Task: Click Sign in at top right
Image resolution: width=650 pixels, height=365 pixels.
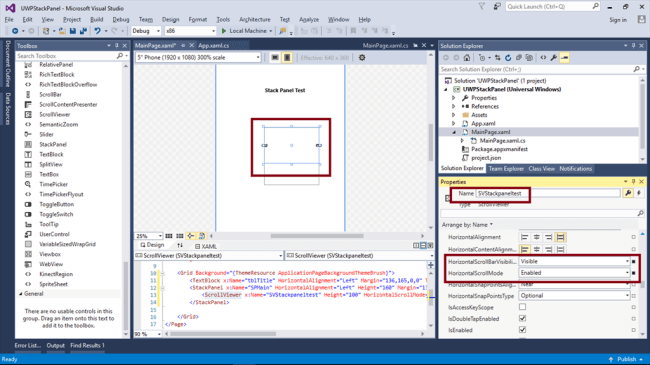Action: coord(618,20)
